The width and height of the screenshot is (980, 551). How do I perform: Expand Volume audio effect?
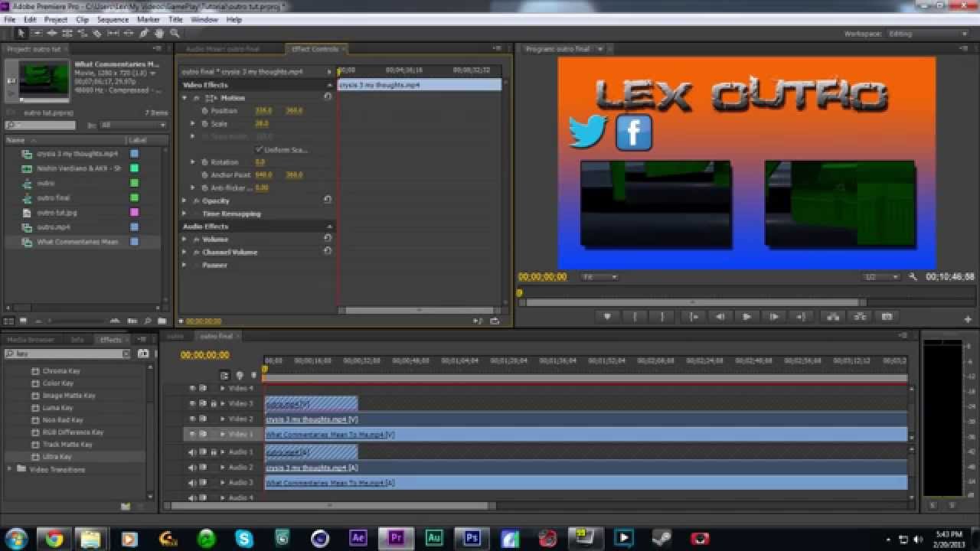[x=185, y=239]
